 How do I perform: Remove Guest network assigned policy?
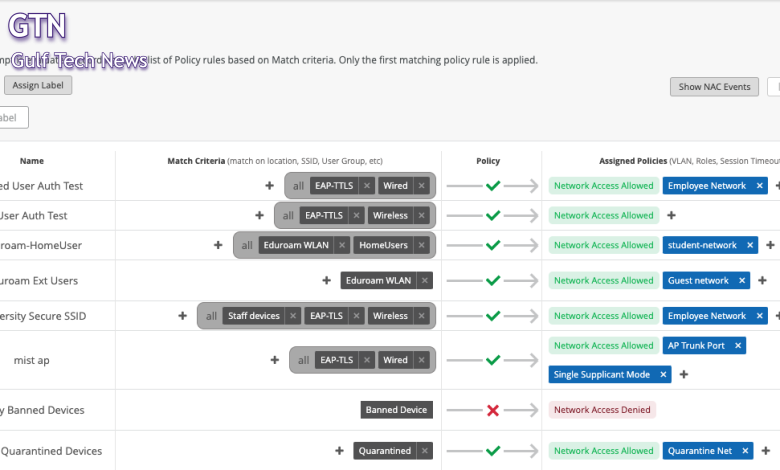click(742, 281)
